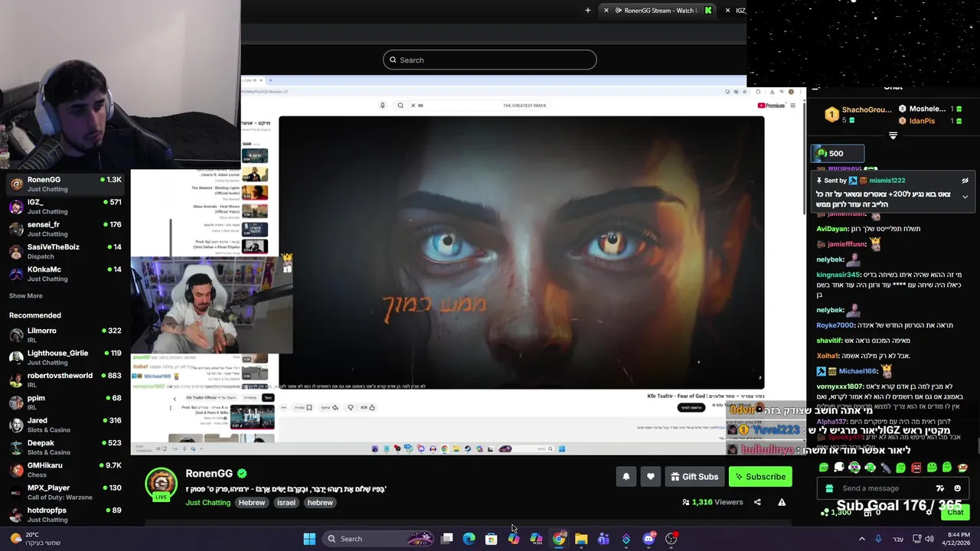Expand the gift leaderboard drag handle
Screen dimensions: 980x551
[x=893, y=135]
